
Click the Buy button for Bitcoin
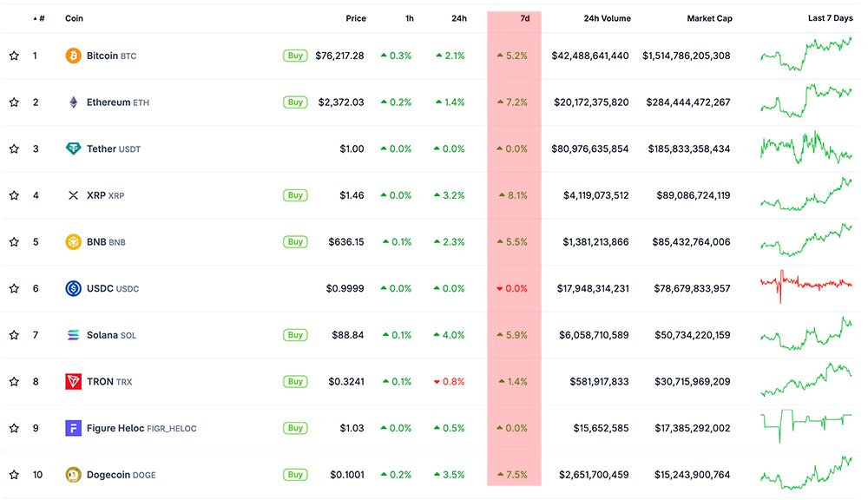[295, 55]
